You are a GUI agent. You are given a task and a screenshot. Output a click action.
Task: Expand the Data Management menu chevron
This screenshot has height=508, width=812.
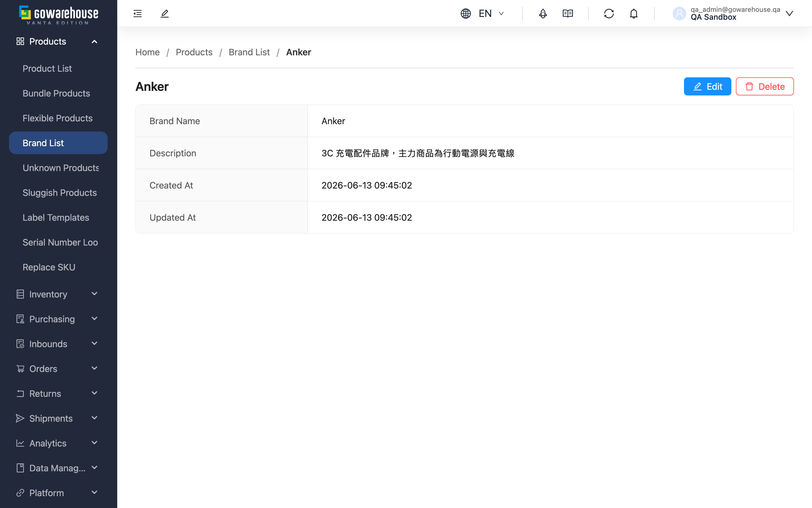94,468
